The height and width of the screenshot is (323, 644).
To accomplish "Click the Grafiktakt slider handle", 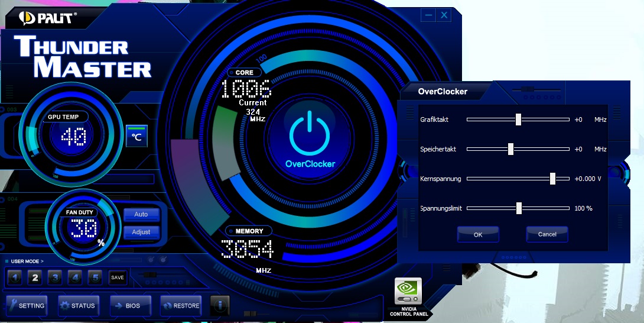I will (518, 119).
